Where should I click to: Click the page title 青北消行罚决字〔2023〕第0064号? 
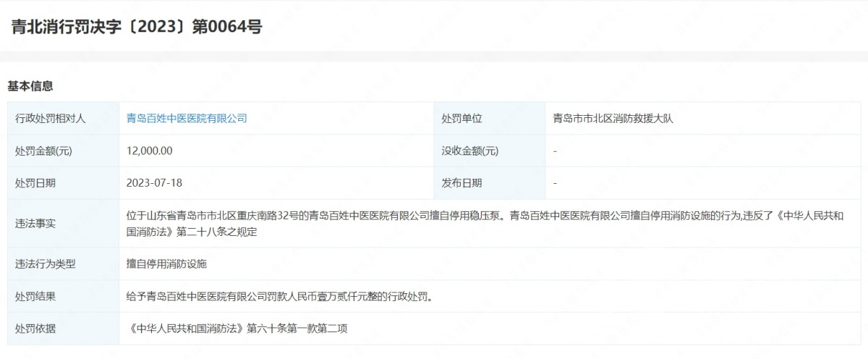pyautogui.click(x=137, y=27)
